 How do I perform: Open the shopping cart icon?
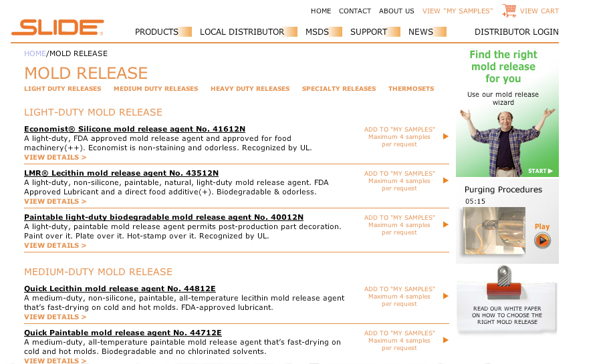(509, 11)
